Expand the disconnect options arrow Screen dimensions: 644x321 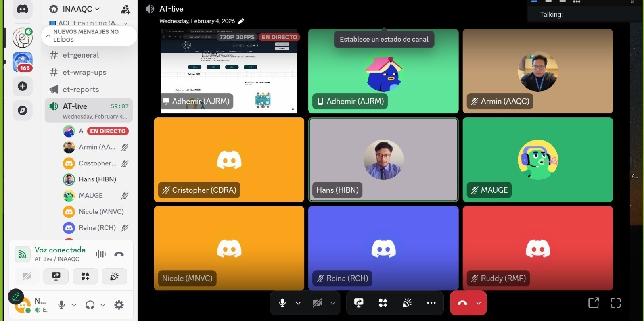pos(479,303)
